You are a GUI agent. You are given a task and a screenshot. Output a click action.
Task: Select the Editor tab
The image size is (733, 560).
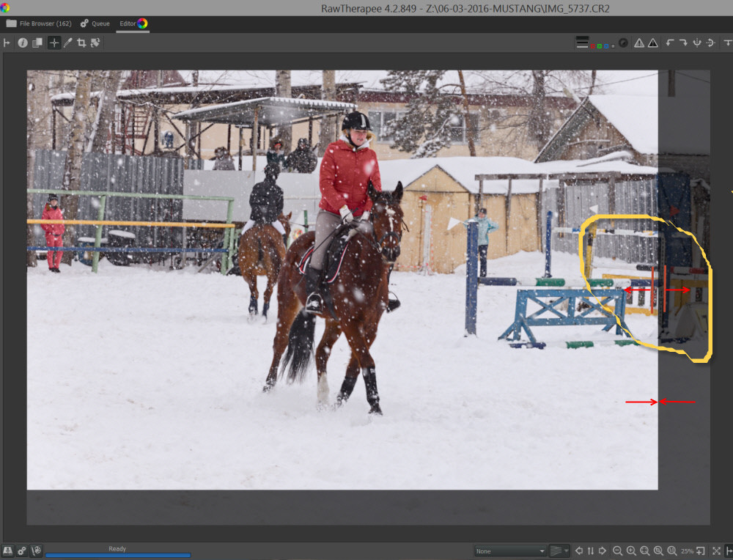133,23
